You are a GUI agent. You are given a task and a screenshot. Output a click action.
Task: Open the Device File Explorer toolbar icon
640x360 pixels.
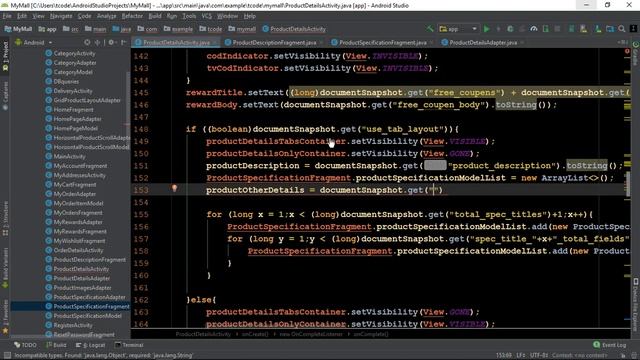pyautogui.click(x=610, y=29)
